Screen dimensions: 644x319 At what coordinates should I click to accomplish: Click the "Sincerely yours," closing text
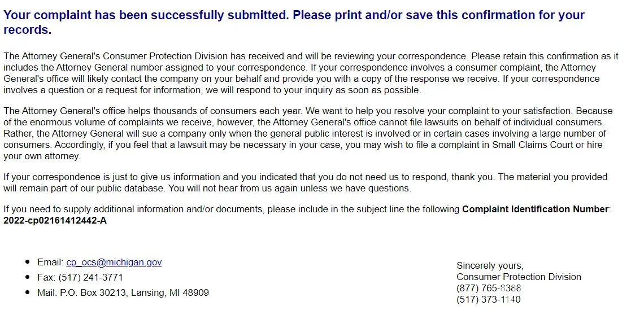(x=490, y=266)
